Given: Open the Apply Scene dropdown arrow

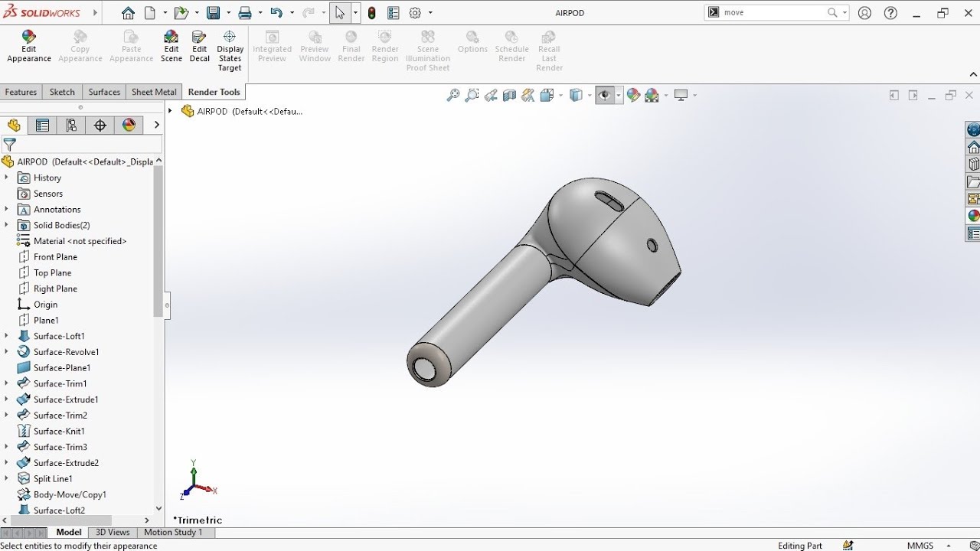Looking at the screenshot, I should [665, 95].
